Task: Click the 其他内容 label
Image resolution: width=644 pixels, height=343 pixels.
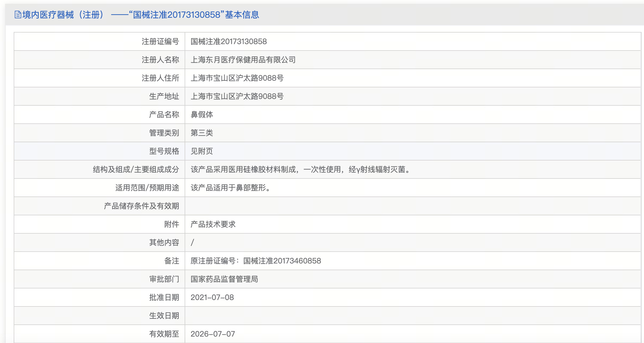Action: [164, 242]
